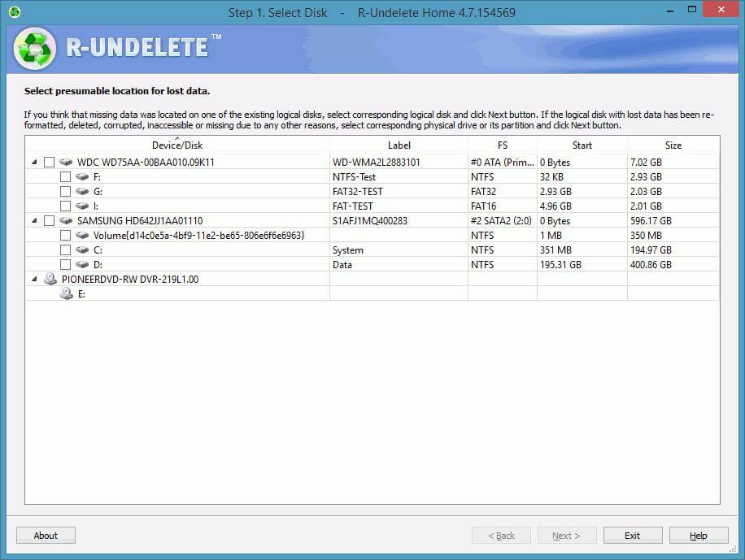Open the About dialog

[x=46, y=536]
